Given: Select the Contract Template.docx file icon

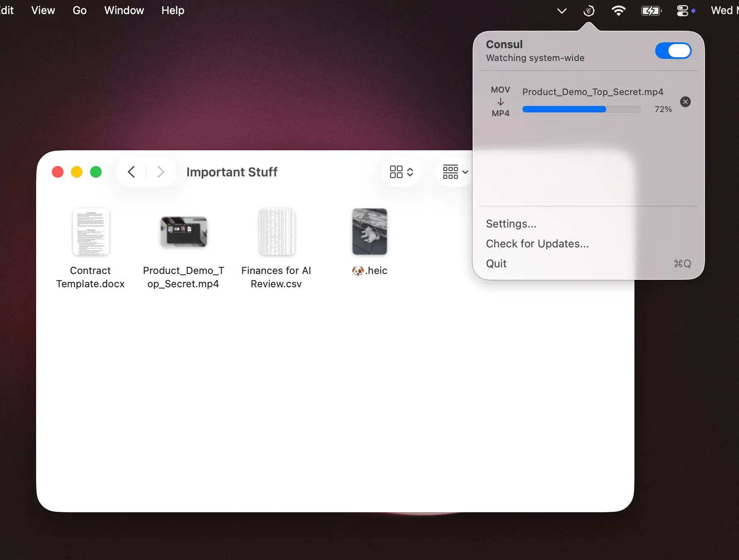Looking at the screenshot, I should [x=91, y=232].
